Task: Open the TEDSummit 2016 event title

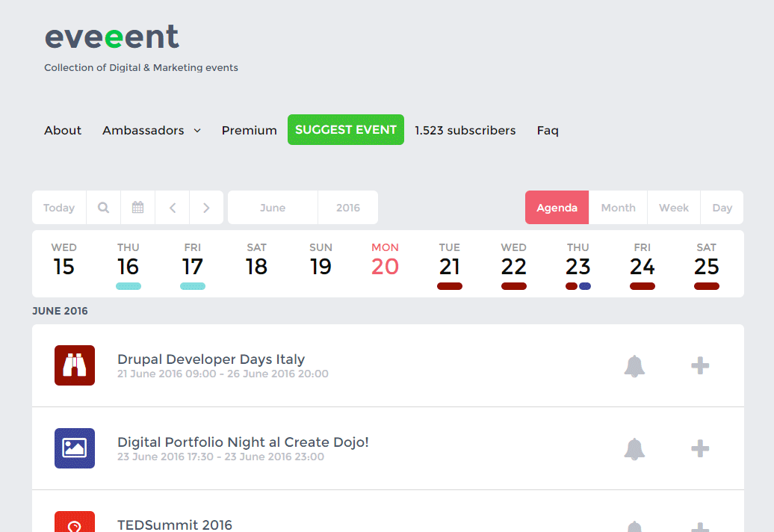Action: 175,525
